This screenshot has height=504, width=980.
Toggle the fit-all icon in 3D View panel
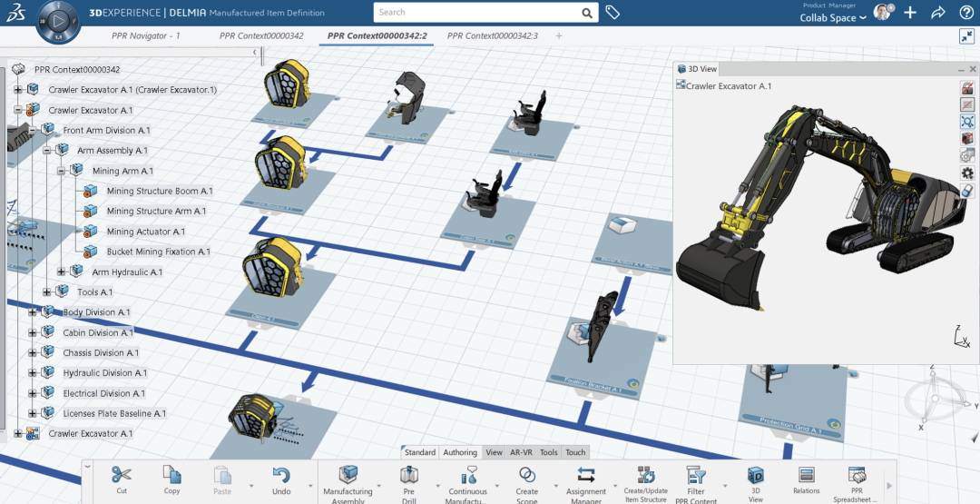point(967,122)
